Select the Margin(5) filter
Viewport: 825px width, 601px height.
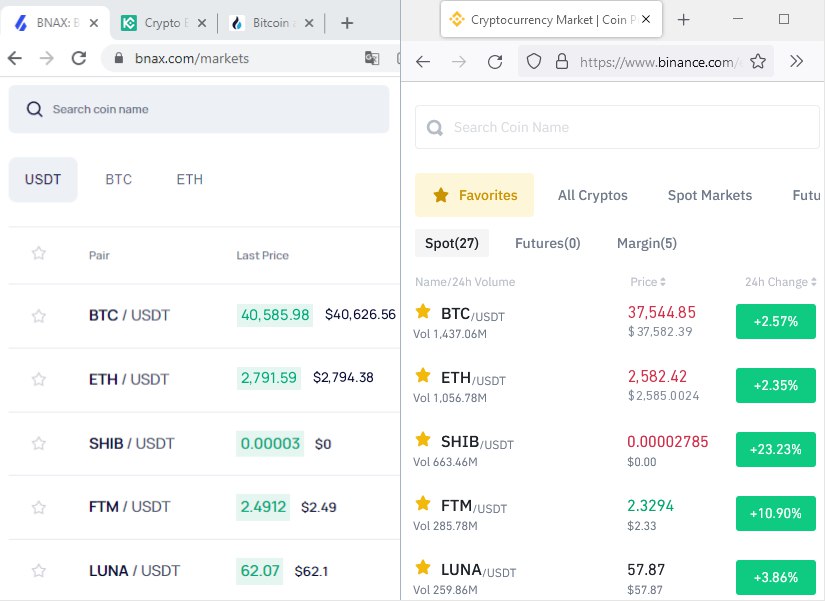pos(647,243)
